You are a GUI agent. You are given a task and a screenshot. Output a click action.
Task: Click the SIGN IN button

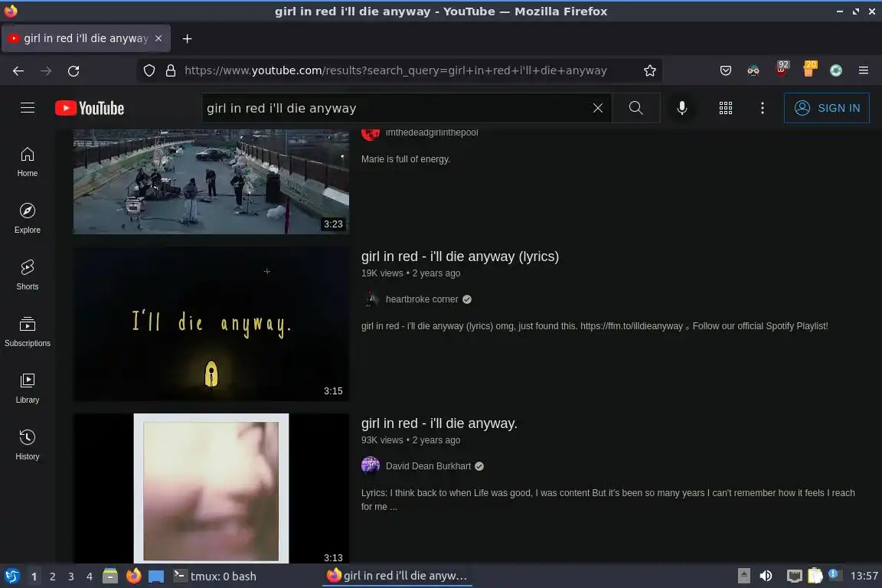(x=826, y=107)
